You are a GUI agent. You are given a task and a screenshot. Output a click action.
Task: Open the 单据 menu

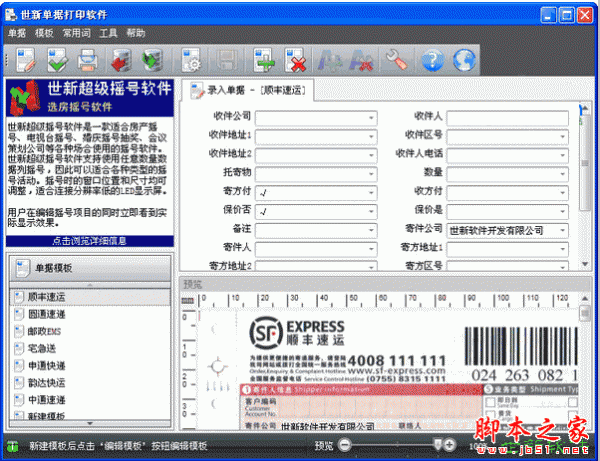tap(17, 33)
